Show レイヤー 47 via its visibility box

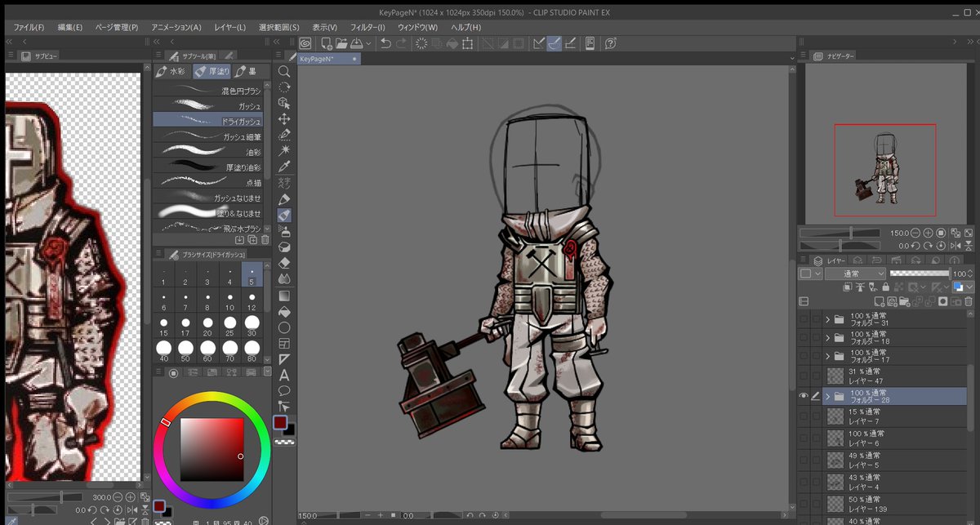(804, 376)
